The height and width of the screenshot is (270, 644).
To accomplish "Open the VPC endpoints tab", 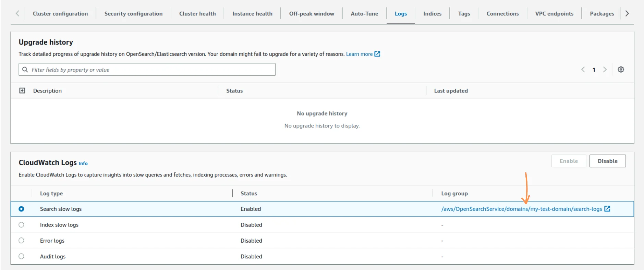I will tap(554, 14).
